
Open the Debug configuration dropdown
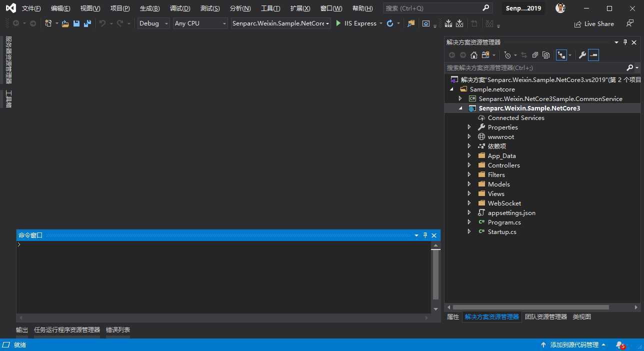(x=153, y=23)
